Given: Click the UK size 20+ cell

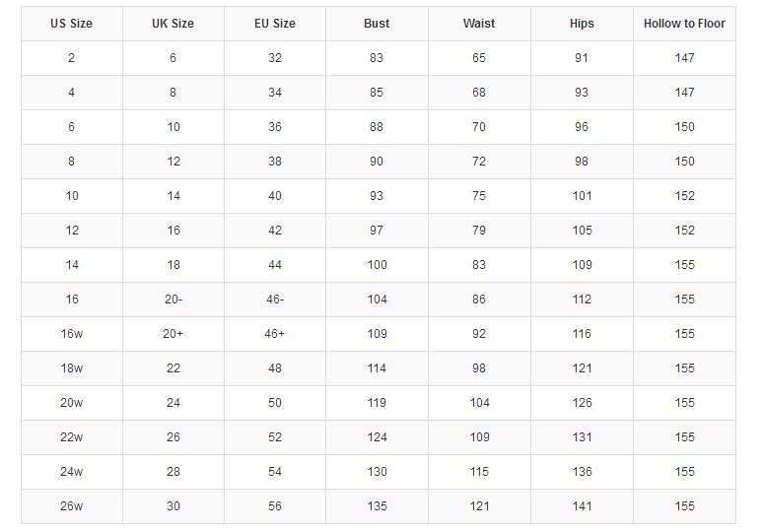Looking at the screenshot, I should (173, 334).
